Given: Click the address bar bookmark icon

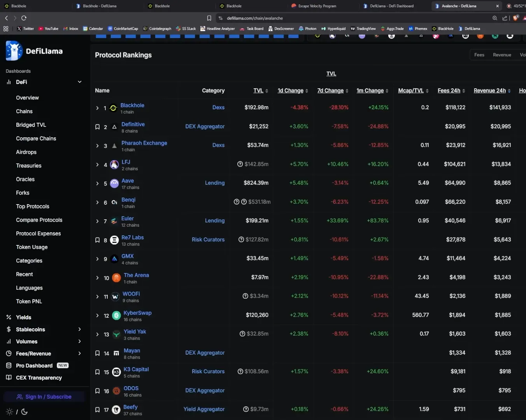Looking at the screenshot, I should click(209, 18).
